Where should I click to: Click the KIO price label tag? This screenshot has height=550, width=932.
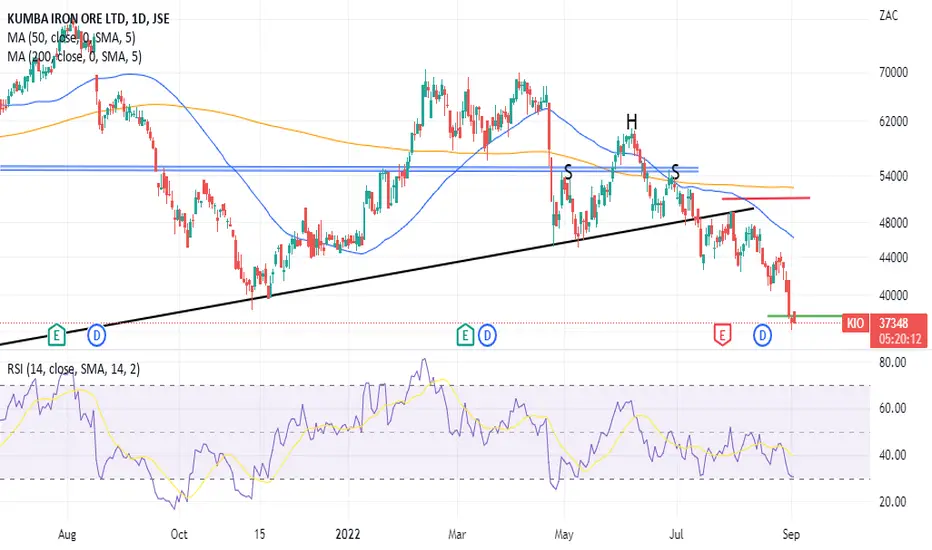855,323
